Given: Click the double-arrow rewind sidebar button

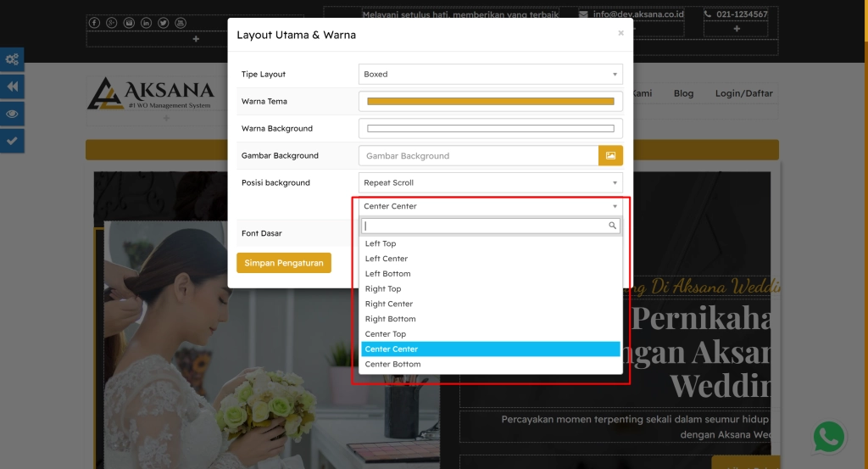Looking at the screenshot, I should pyautogui.click(x=12, y=87).
